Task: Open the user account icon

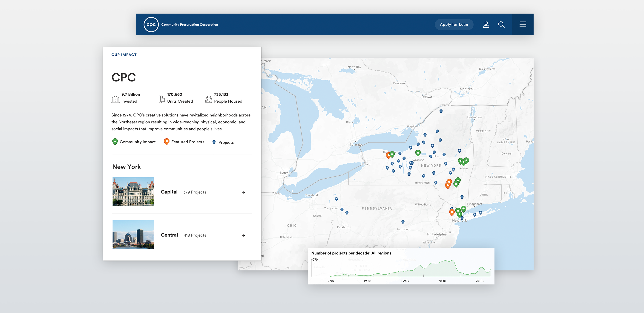Action: pyautogui.click(x=486, y=25)
